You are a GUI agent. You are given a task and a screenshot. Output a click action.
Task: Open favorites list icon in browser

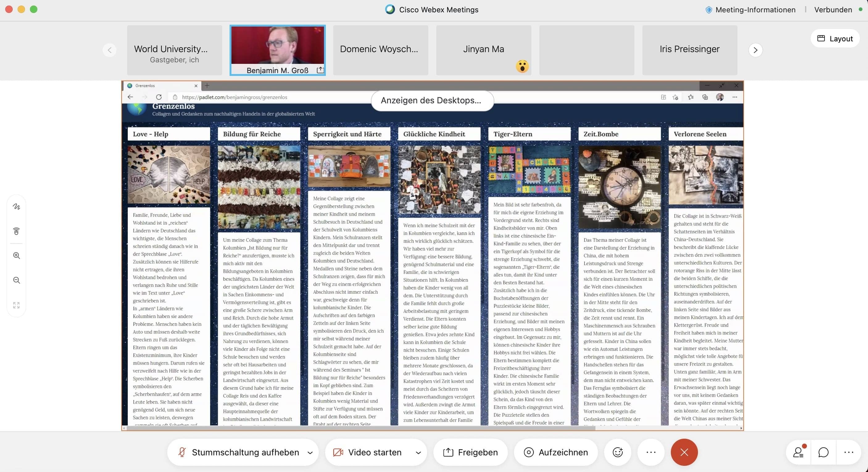click(x=691, y=97)
